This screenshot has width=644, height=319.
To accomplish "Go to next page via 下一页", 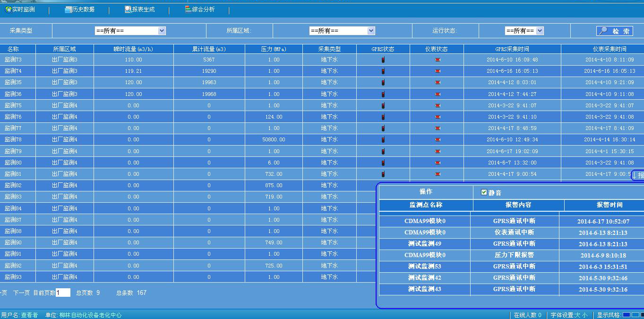I will tap(21, 293).
